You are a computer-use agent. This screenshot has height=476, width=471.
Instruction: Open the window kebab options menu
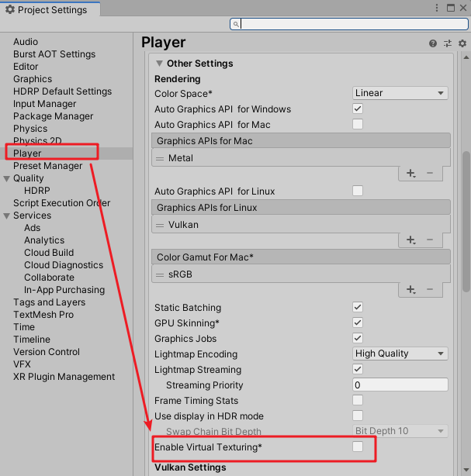tap(437, 8)
